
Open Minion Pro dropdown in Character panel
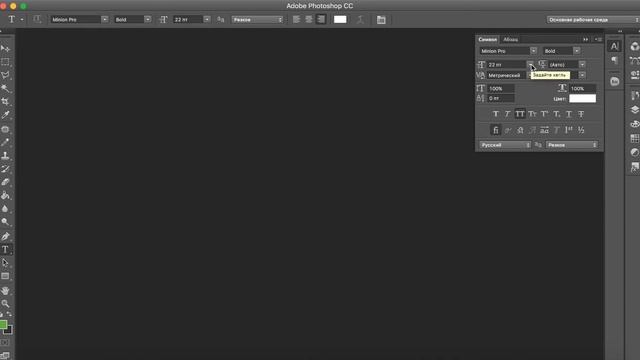(533, 51)
